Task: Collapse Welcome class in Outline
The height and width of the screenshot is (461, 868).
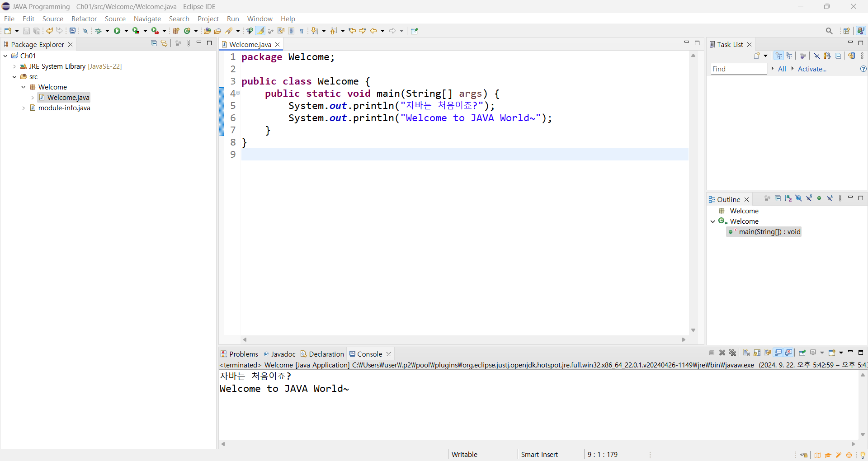Action: (713, 221)
